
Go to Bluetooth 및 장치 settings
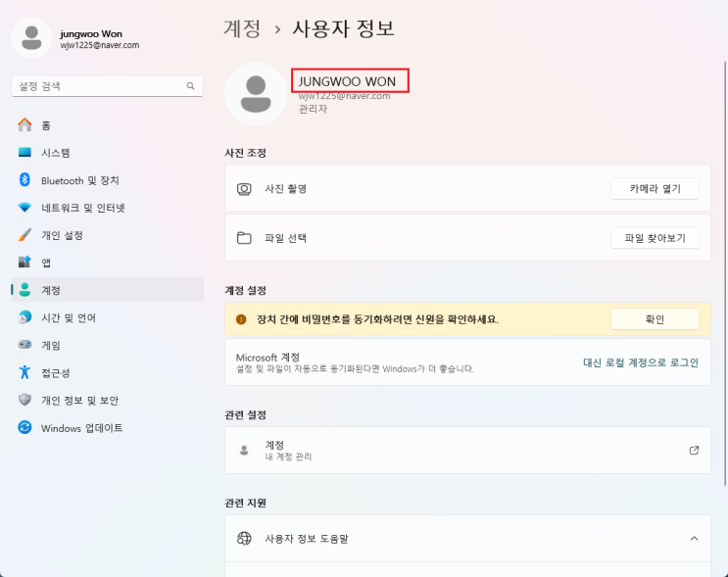tap(107, 180)
